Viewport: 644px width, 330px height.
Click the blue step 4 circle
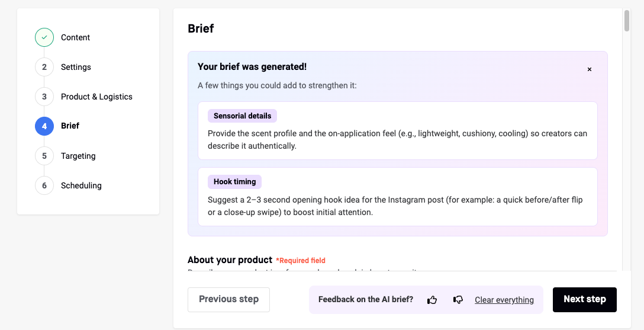click(x=44, y=126)
